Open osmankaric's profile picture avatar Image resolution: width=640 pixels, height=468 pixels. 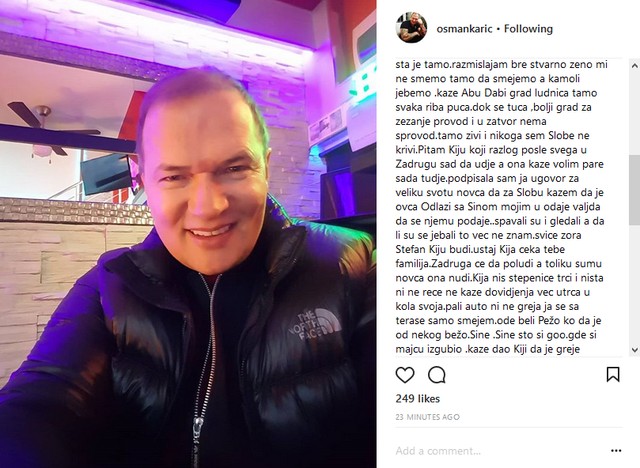click(411, 28)
